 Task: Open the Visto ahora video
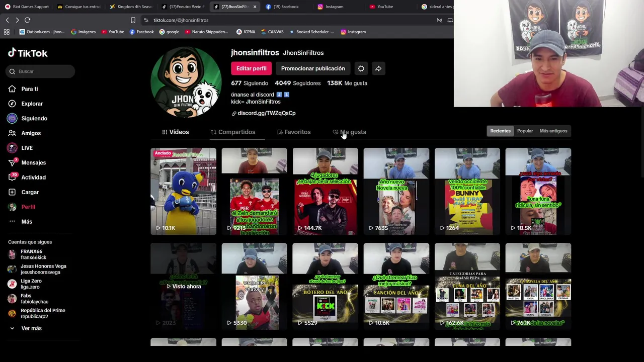pyautogui.click(x=183, y=286)
